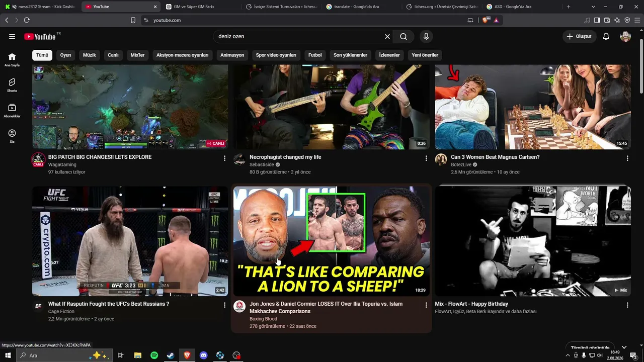The width and height of the screenshot is (644, 362).
Task: Open more options for BIG PATCH BIG CHANGES video
Action: (224, 158)
